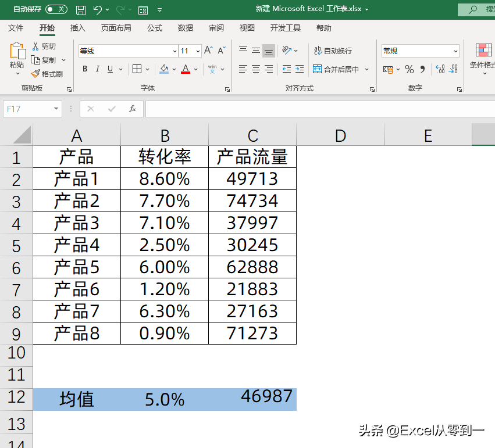495x448 pixels.
Task: Open the number format dialog launcher
Action: 460,89
